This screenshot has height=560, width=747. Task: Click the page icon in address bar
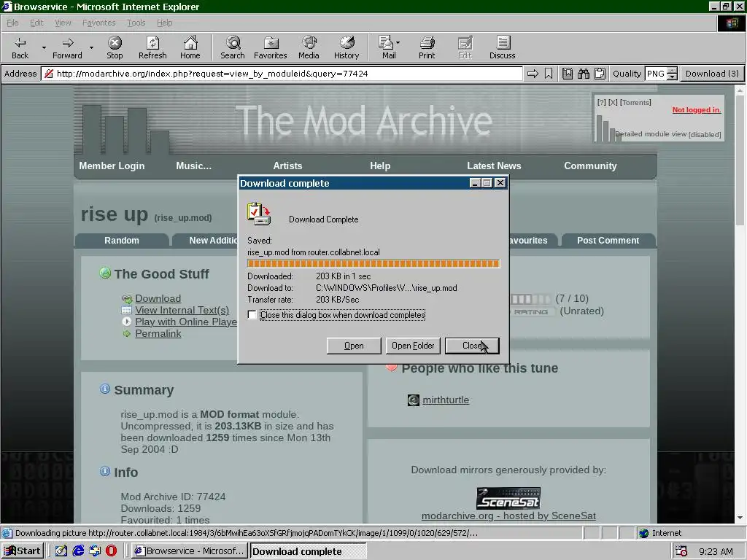(x=49, y=74)
